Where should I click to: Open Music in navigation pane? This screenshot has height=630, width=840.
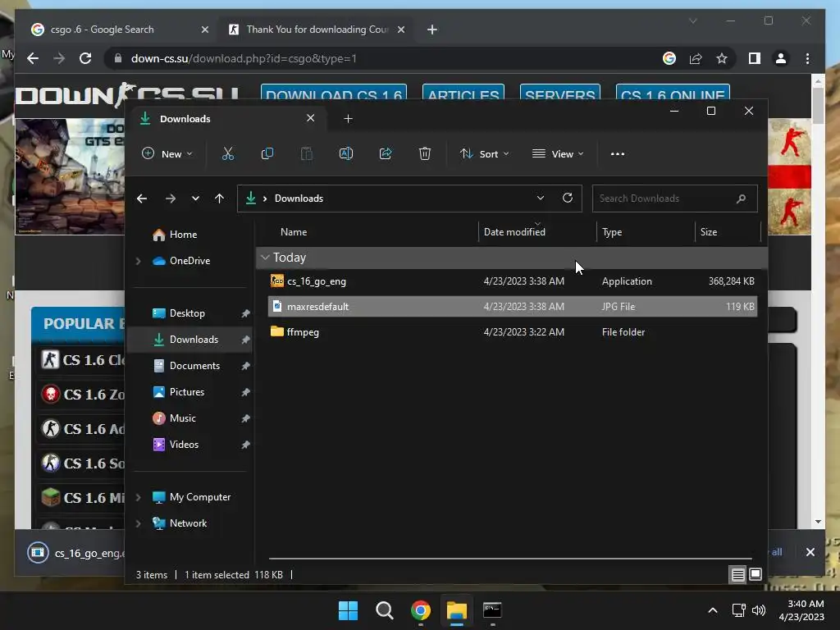tap(183, 418)
